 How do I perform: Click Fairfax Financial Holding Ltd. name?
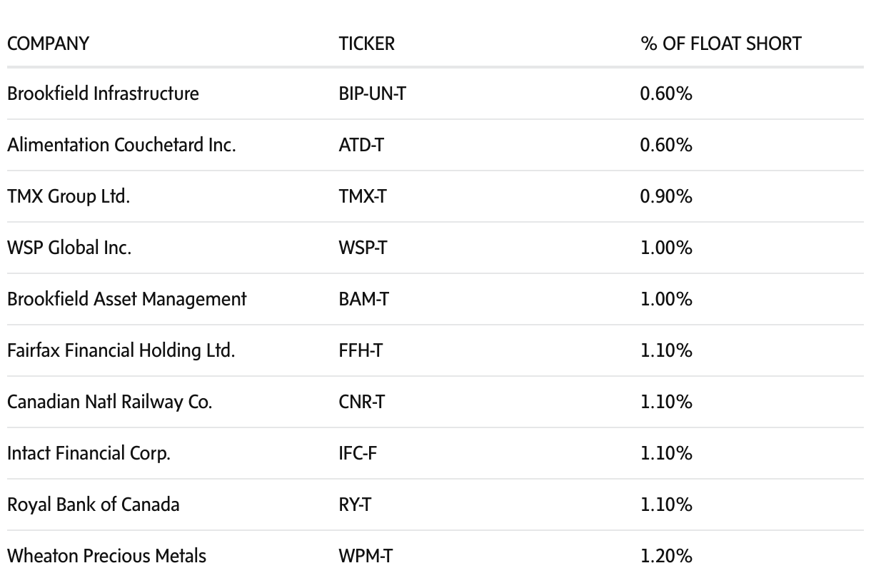[x=121, y=350]
